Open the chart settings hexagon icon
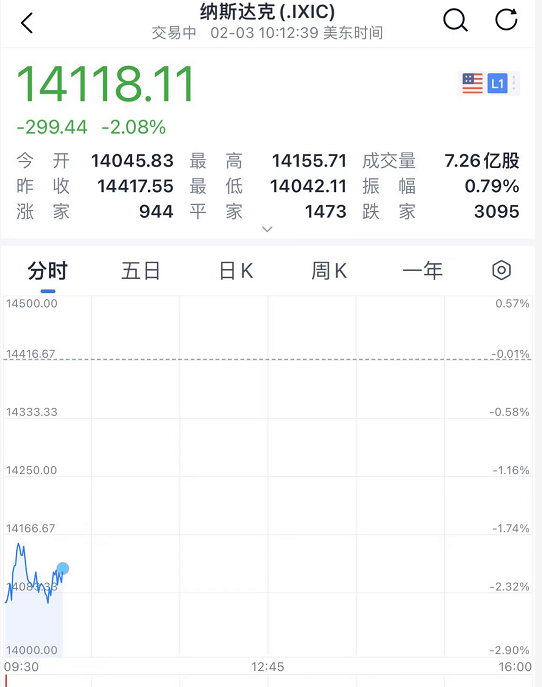This screenshot has width=542, height=687. [501, 270]
